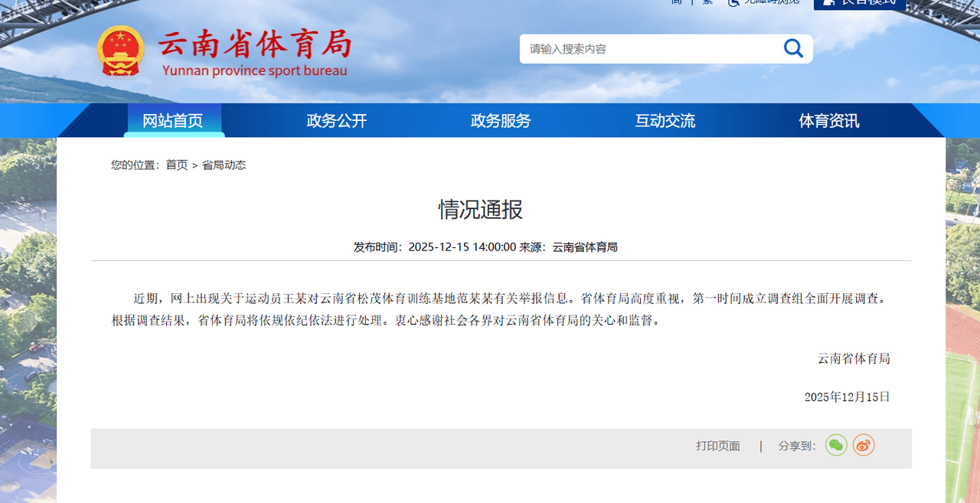Share the article via the Weibo icon
The image size is (980, 503).
pos(864,445)
